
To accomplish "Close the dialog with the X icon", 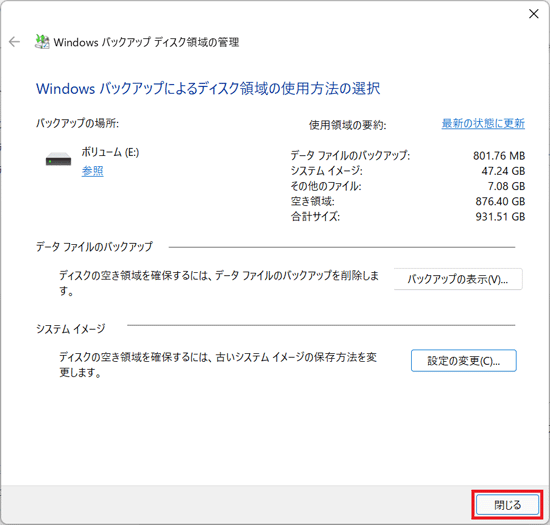I will click(x=534, y=14).
